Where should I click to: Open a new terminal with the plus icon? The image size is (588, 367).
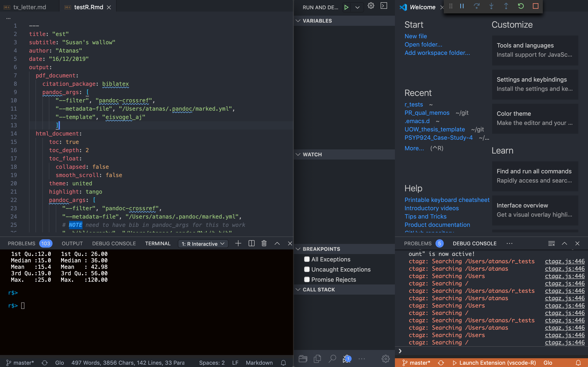coord(238,243)
